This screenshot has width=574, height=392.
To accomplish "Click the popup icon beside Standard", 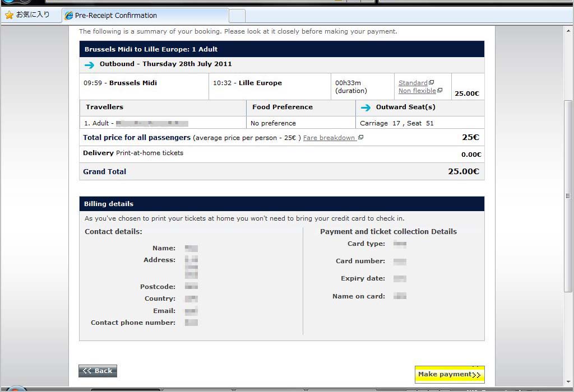I will (431, 83).
